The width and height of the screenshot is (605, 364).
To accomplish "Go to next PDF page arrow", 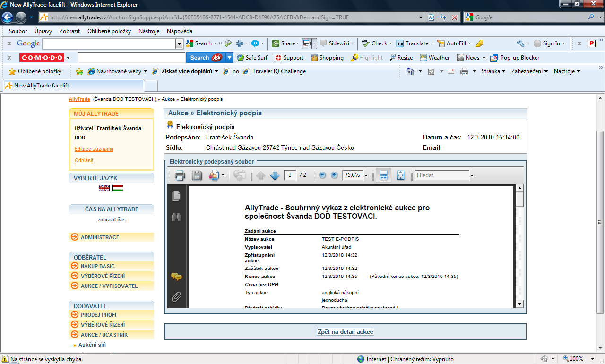I will tap(275, 175).
